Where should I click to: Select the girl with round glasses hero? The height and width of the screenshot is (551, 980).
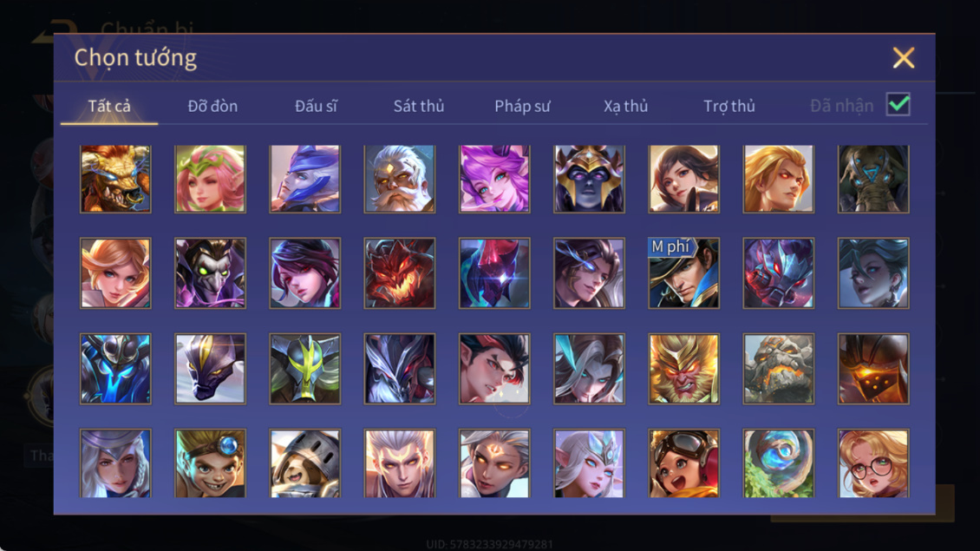(873, 463)
